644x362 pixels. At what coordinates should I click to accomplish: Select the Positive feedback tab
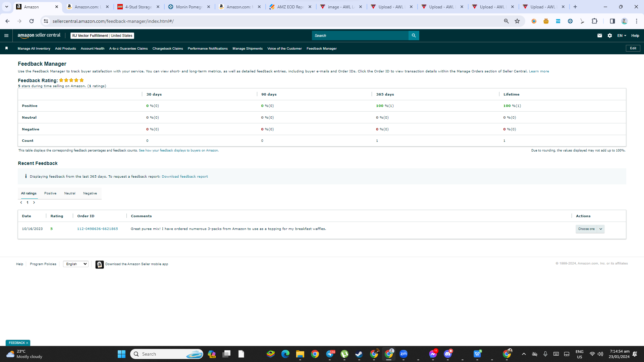click(50, 193)
